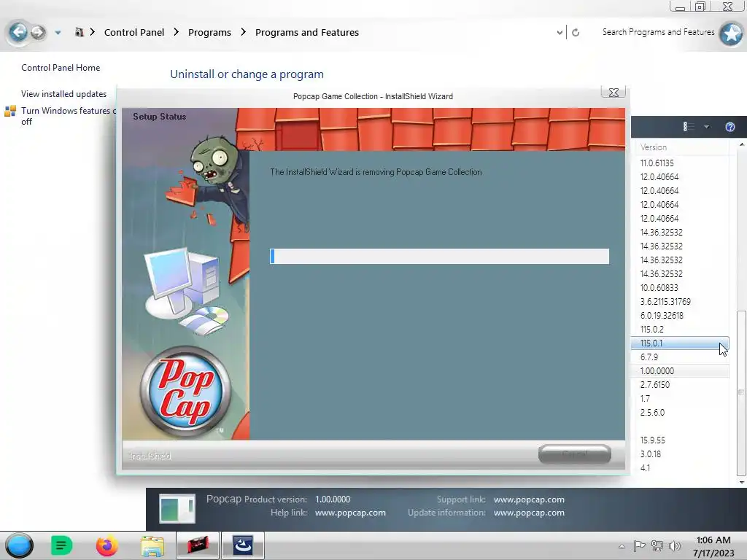The width and height of the screenshot is (747, 560).
Task: Select the row with version 115.0.2
Action: (680, 329)
